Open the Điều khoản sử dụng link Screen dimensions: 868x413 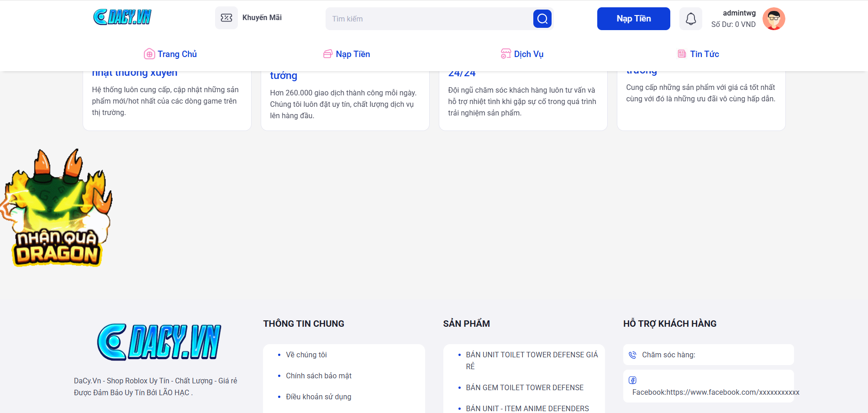pyautogui.click(x=319, y=397)
